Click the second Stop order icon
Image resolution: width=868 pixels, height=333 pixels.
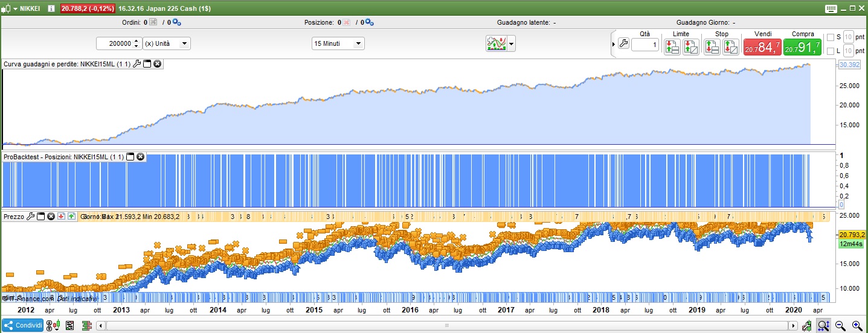point(731,46)
